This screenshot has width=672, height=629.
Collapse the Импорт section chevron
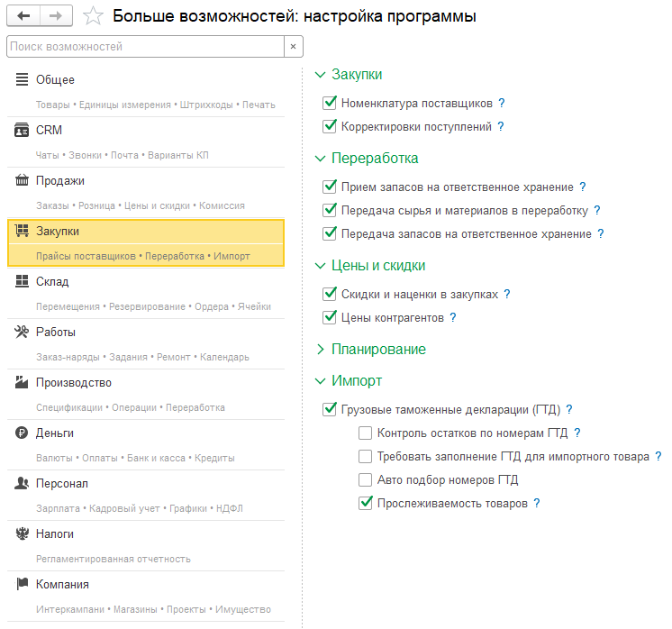(320, 381)
